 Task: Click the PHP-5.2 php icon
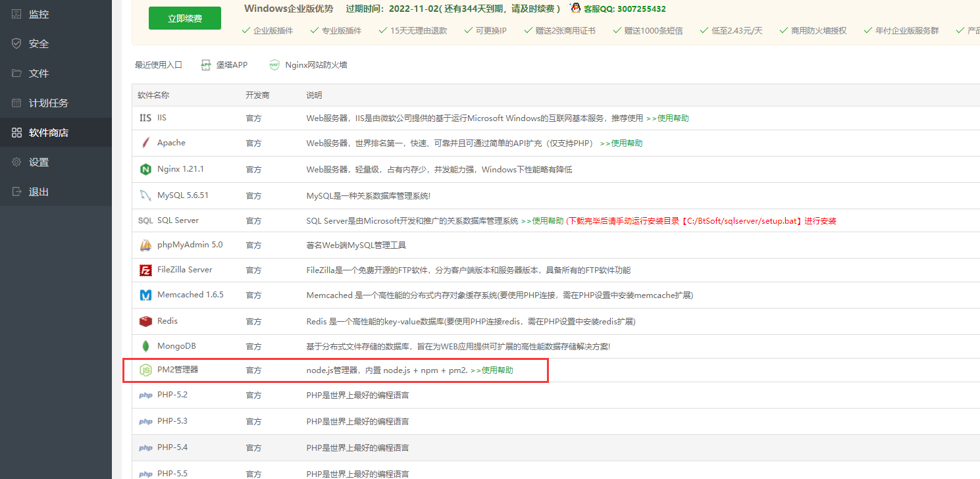(145, 395)
